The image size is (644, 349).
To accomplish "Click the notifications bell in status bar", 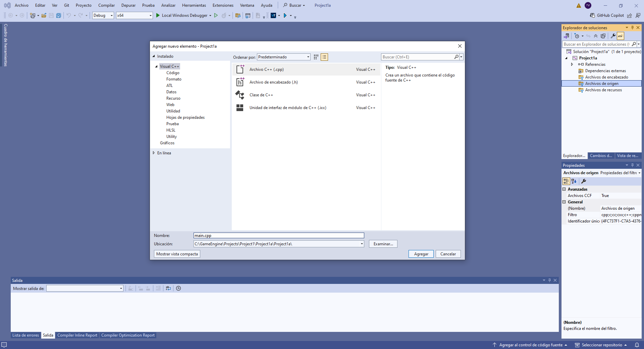I will point(637,345).
